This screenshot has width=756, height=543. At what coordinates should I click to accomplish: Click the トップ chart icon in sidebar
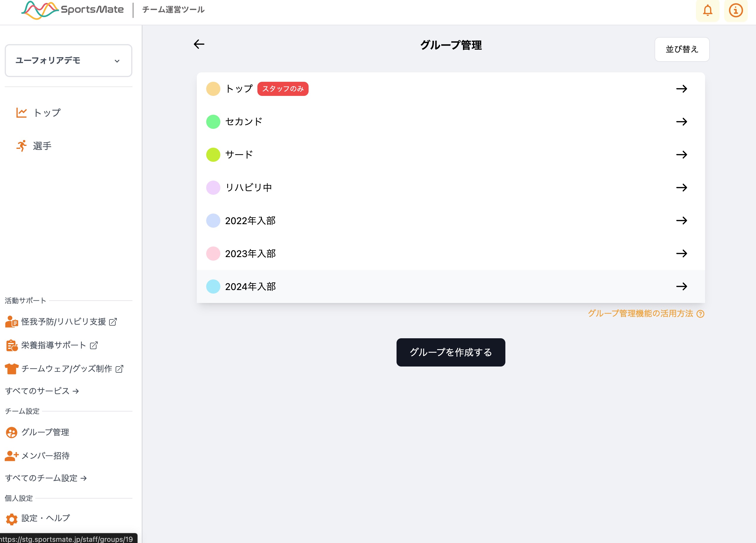click(21, 113)
